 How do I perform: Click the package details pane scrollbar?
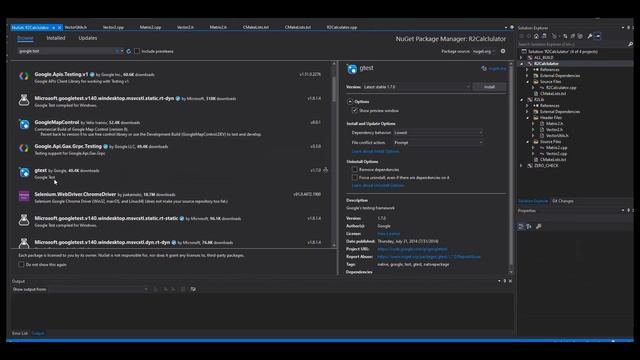point(511,167)
